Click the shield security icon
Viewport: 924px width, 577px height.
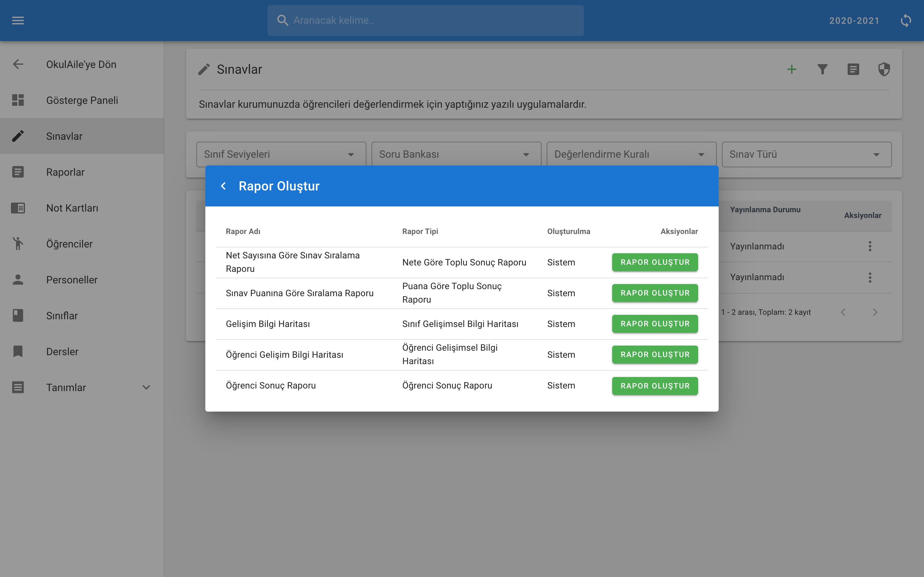click(884, 70)
